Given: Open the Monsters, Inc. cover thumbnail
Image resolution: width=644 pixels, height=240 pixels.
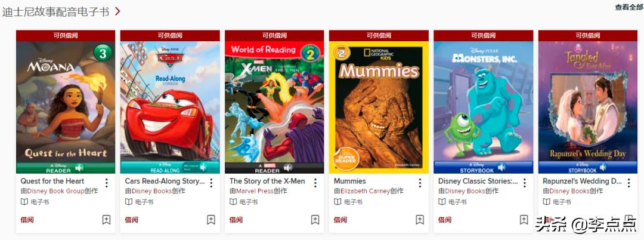Looking at the screenshot, I should (x=484, y=107).
